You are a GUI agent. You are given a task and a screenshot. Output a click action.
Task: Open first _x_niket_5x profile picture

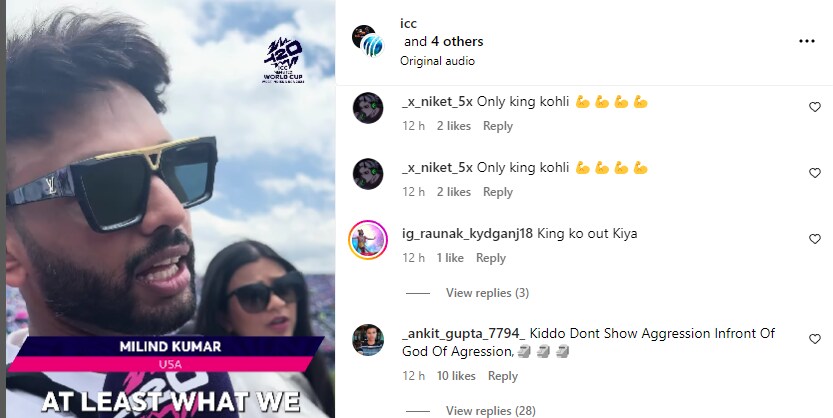(x=368, y=108)
